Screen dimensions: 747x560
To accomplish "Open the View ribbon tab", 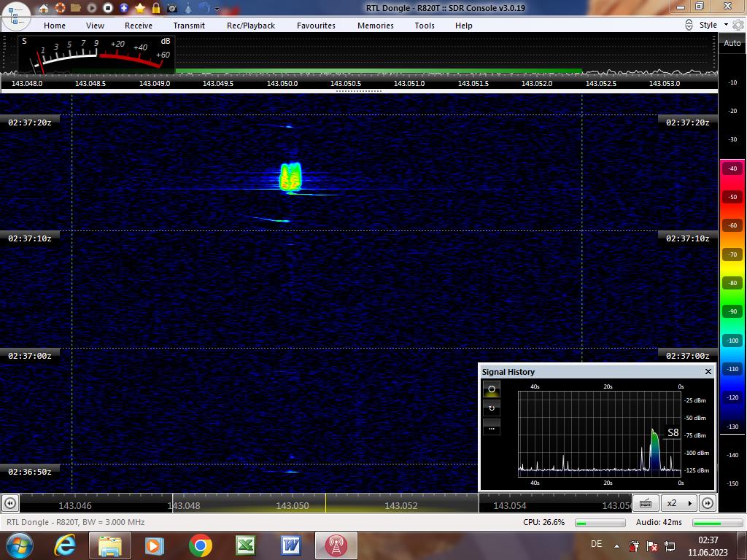I will (x=96, y=26).
